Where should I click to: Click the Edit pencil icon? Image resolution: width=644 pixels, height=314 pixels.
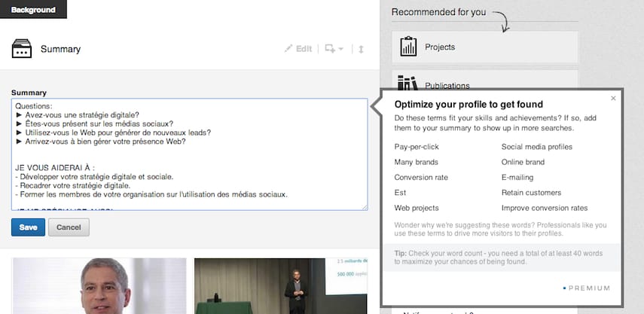pos(288,48)
